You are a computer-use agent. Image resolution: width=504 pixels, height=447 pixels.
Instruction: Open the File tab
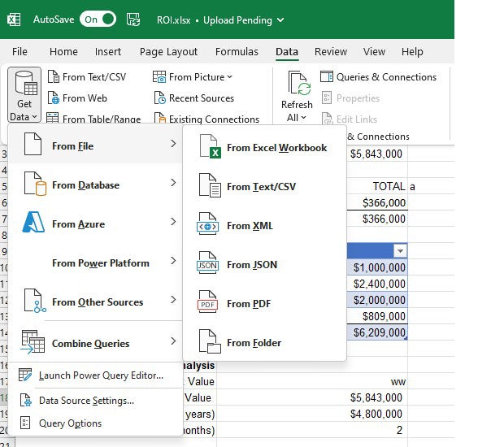[20, 52]
